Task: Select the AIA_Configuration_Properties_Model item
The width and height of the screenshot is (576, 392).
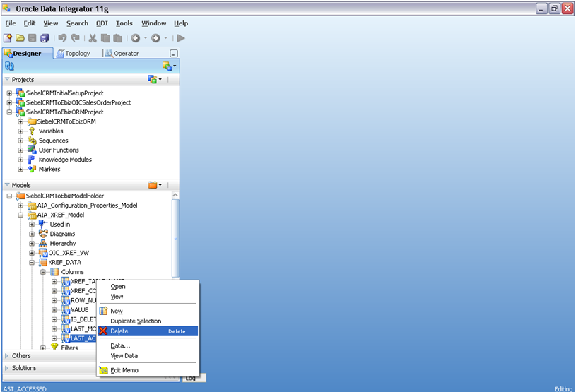Action: pos(88,206)
